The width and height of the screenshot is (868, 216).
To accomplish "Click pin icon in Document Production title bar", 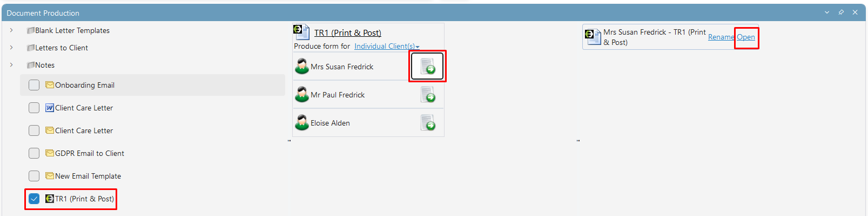I will coord(841,12).
